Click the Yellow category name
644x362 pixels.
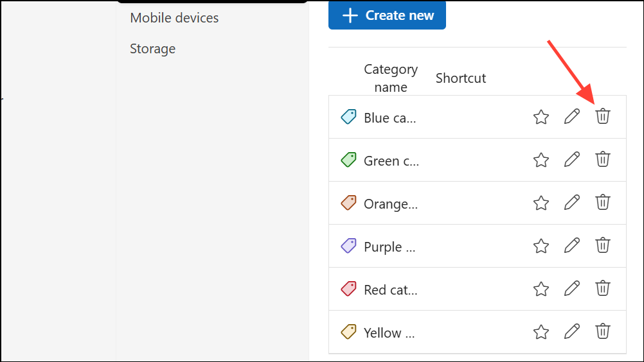tap(389, 332)
